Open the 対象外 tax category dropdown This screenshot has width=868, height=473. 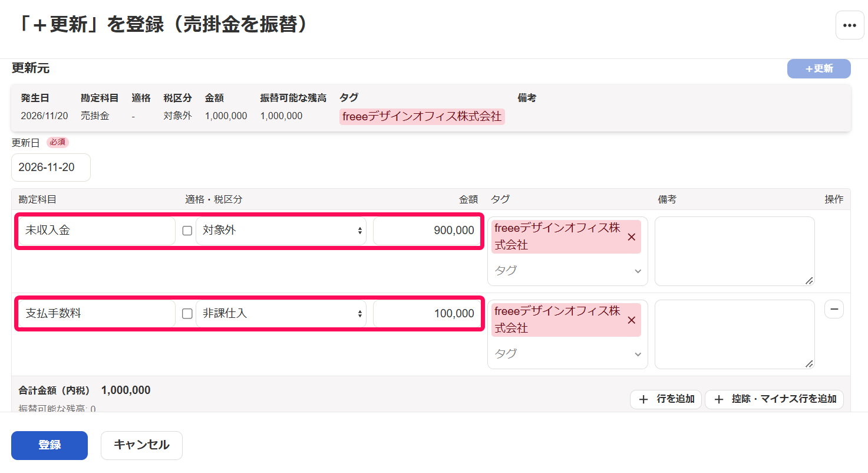281,231
